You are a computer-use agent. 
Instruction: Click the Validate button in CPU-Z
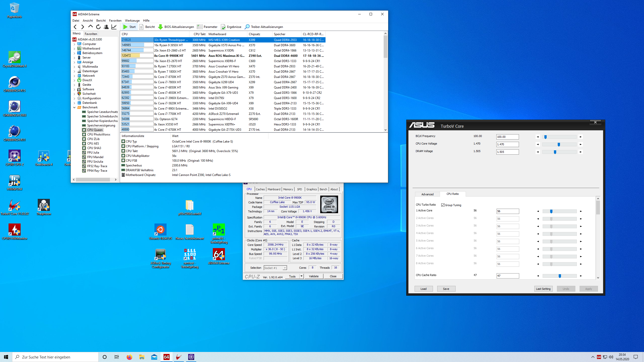coord(313,276)
